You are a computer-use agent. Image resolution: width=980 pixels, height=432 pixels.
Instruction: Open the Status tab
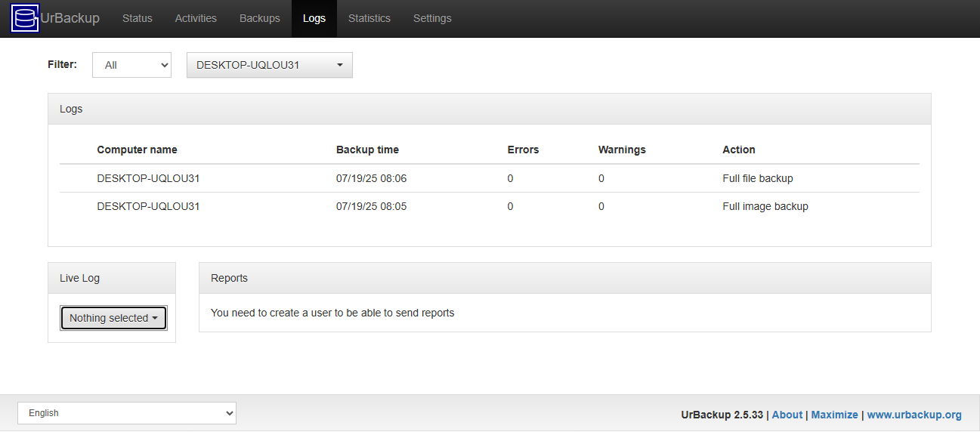[138, 18]
